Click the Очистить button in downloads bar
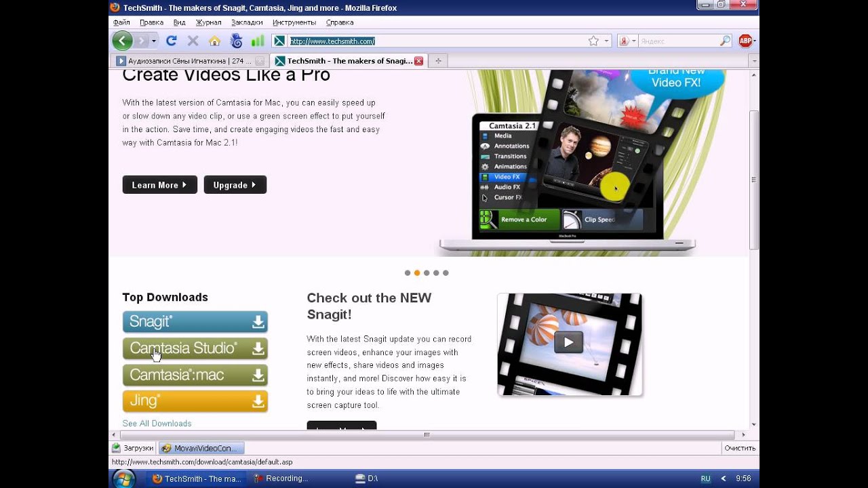Screen dimensions: 868x488 740,448
